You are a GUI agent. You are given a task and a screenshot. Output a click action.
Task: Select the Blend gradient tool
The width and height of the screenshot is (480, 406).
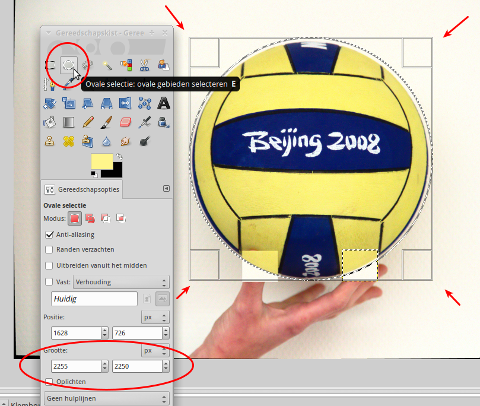[69, 122]
